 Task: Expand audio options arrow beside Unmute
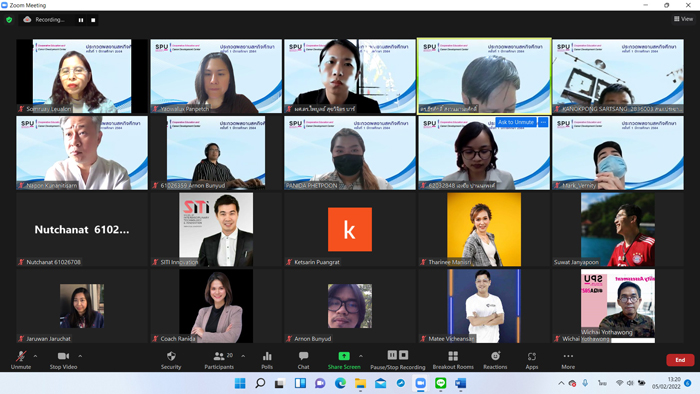click(35, 356)
